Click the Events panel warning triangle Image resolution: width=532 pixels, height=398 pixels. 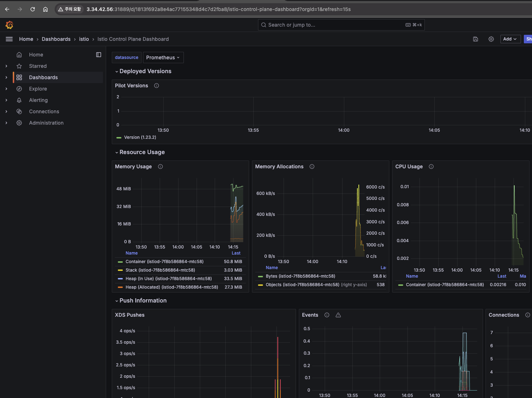click(x=338, y=315)
